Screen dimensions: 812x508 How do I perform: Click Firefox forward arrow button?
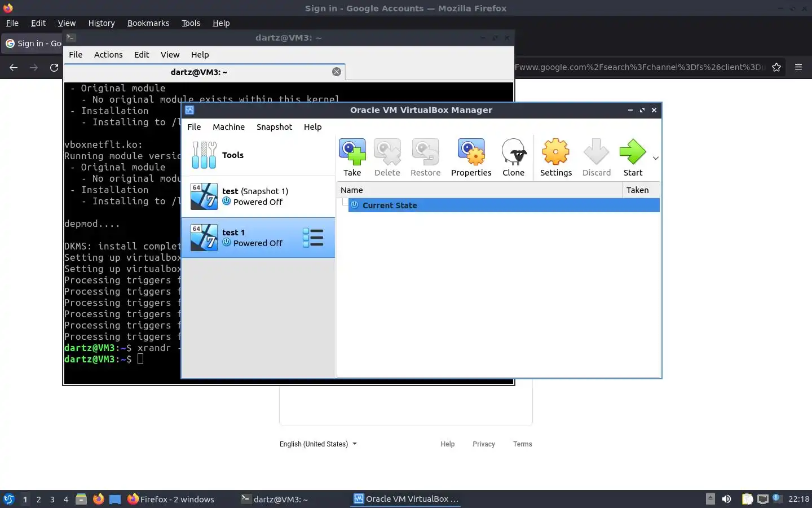point(34,67)
